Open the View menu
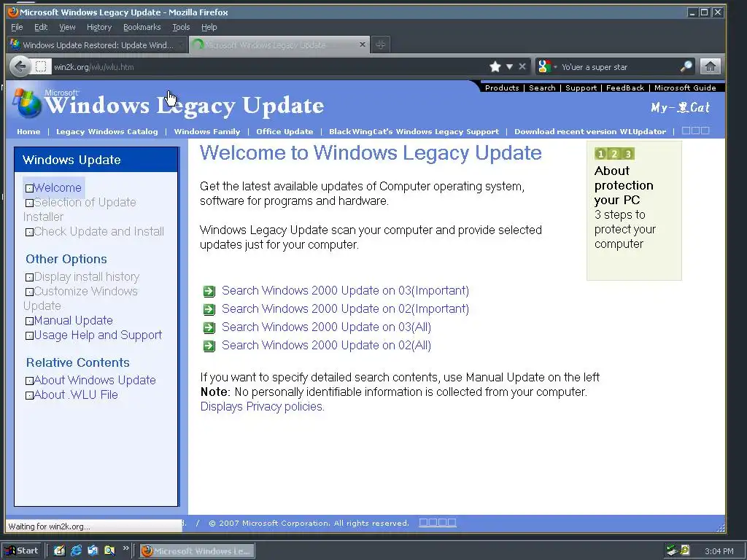The height and width of the screenshot is (560, 747). pos(67,27)
